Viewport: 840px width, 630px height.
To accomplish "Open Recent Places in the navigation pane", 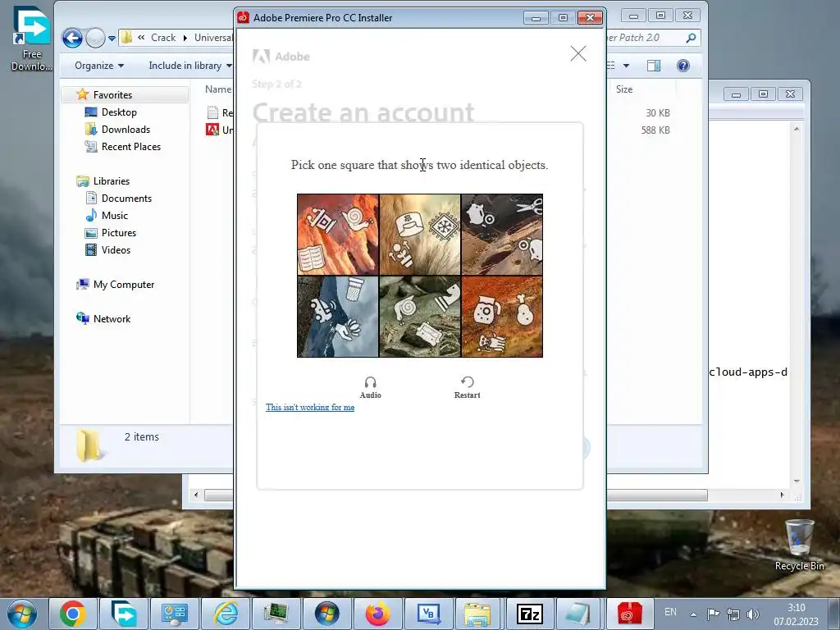I will point(130,146).
